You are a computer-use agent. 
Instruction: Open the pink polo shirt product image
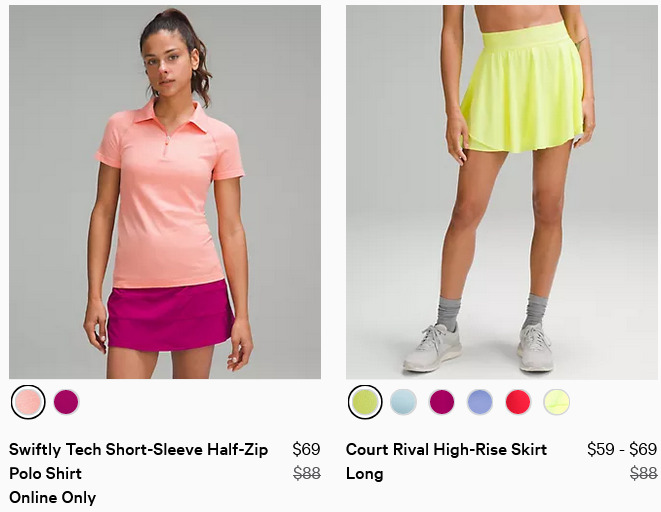click(165, 192)
